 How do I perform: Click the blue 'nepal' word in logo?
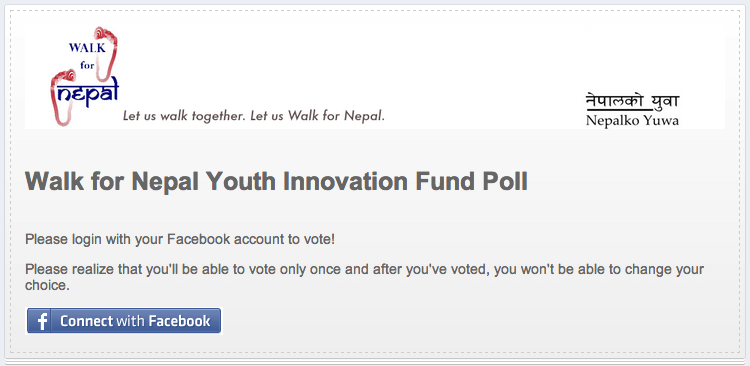87,92
